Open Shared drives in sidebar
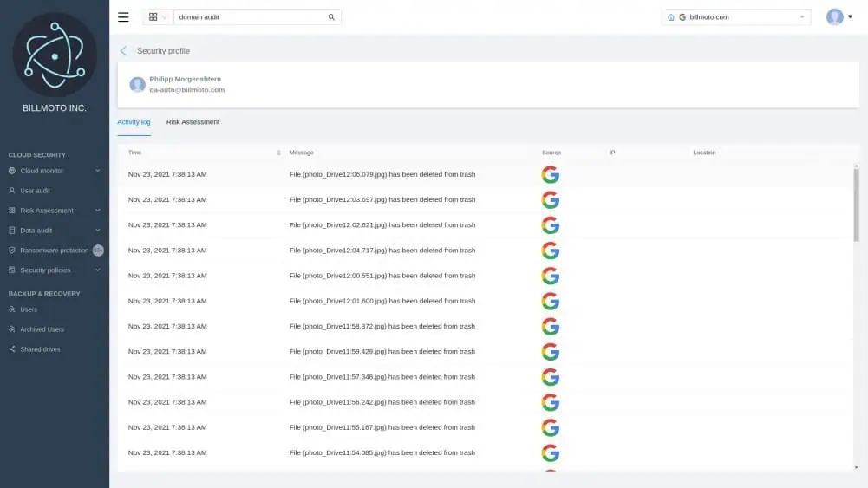The height and width of the screenshot is (488, 868). coord(40,349)
